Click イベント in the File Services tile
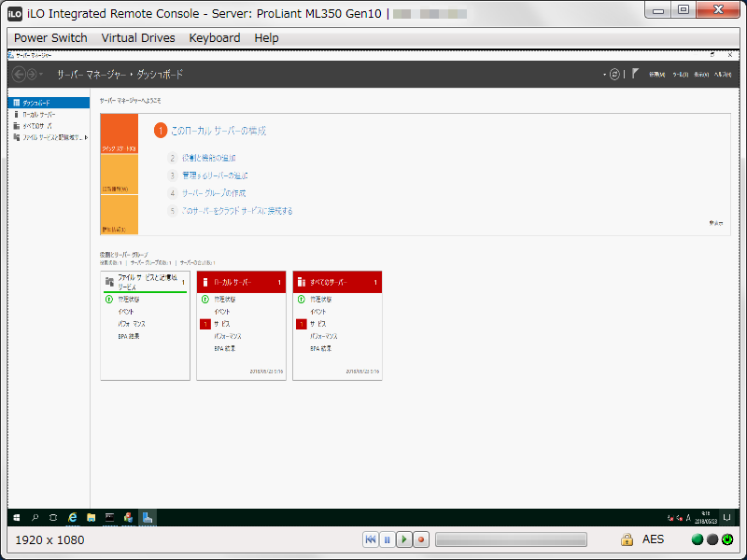The height and width of the screenshot is (560, 747). 126,312
